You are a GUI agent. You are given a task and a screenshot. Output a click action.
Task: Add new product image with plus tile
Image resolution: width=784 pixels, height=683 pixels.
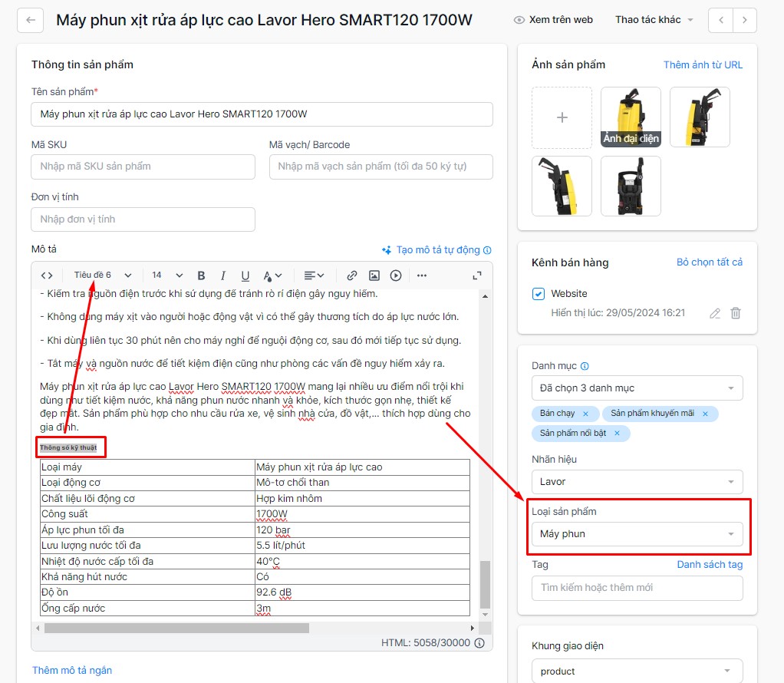click(562, 117)
